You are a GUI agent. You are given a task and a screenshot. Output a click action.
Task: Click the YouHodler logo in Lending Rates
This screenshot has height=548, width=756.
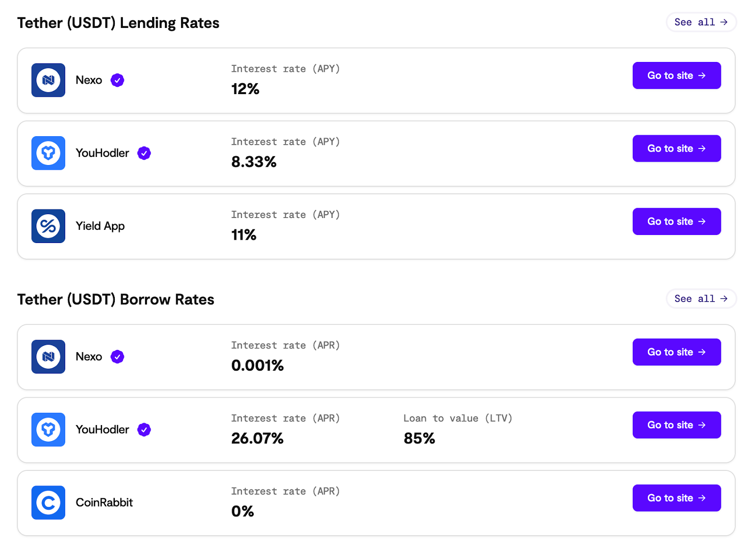pyautogui.click(x=48, y=153)
